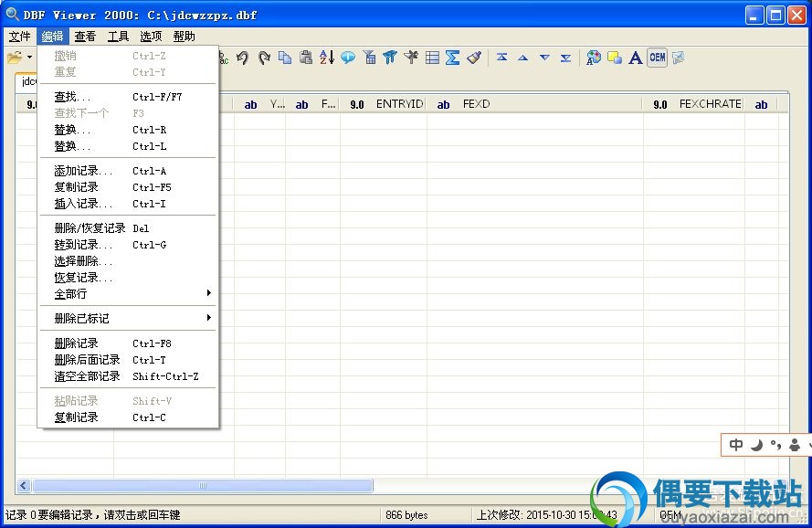The width and height of the screenshot is (812, 528).
Task: Go to next record down-arrow icon
Action: pos(544,58)
